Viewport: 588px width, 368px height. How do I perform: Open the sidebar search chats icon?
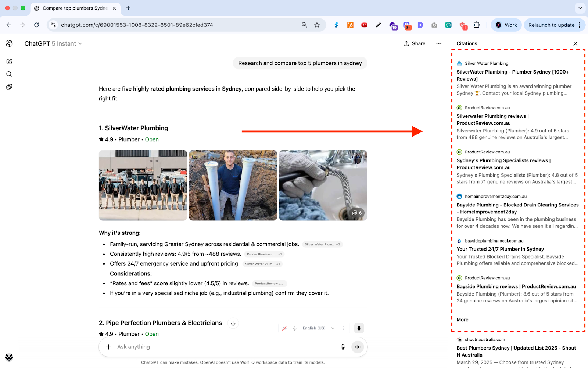pos(9,74)
